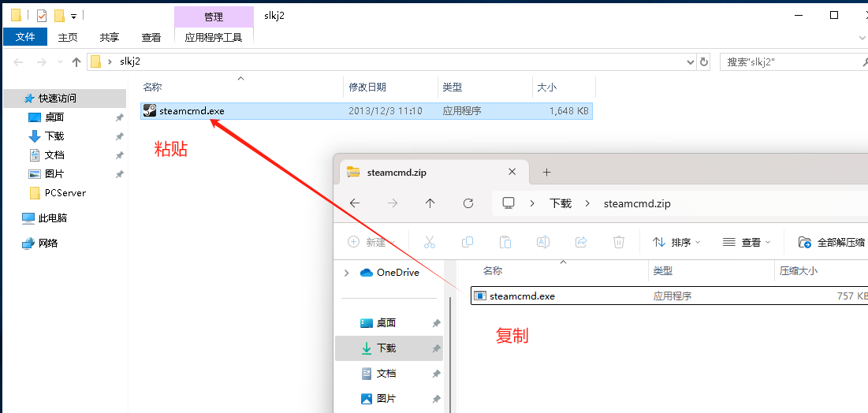Expand the OneDrive tree node
Image resolution: width=868 pixels, height=413 pixels.
347,273
